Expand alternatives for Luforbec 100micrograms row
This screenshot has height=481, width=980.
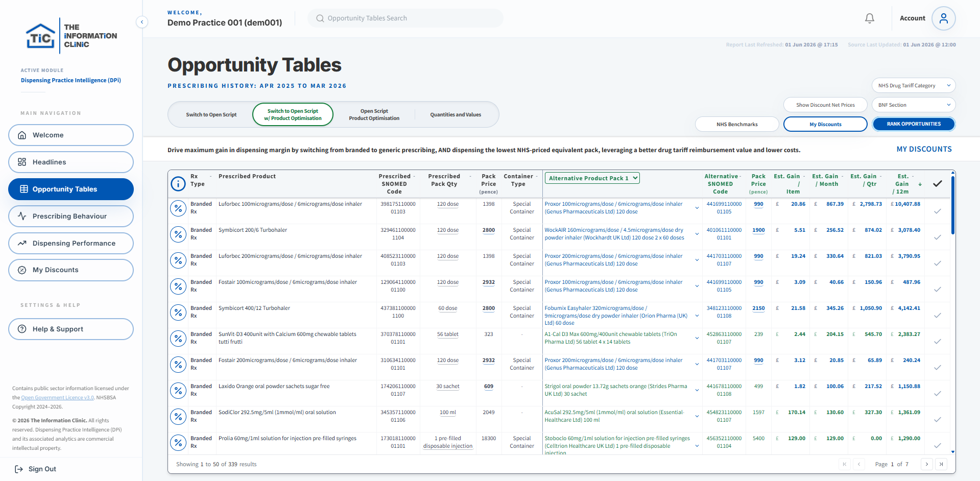[697, 208]
